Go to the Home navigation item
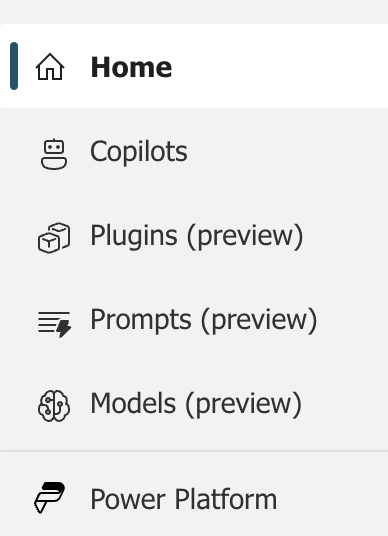This screenshot has height=536, width=388. [x=194, y=66]
